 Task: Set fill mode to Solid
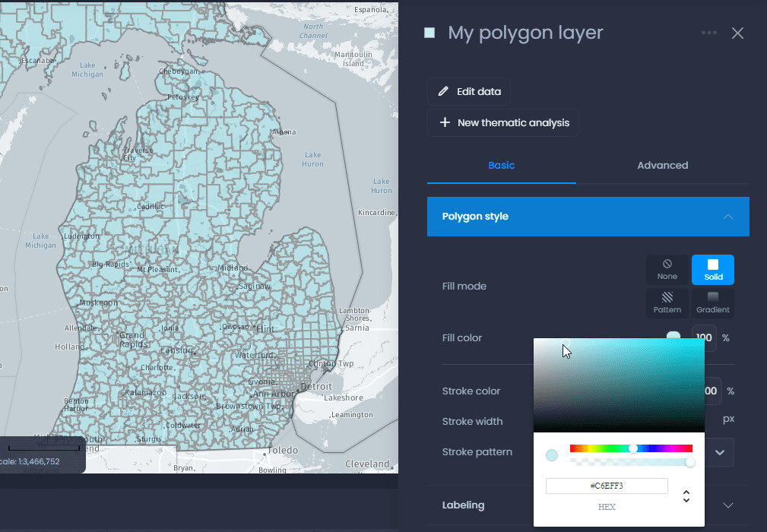point(713,270)
